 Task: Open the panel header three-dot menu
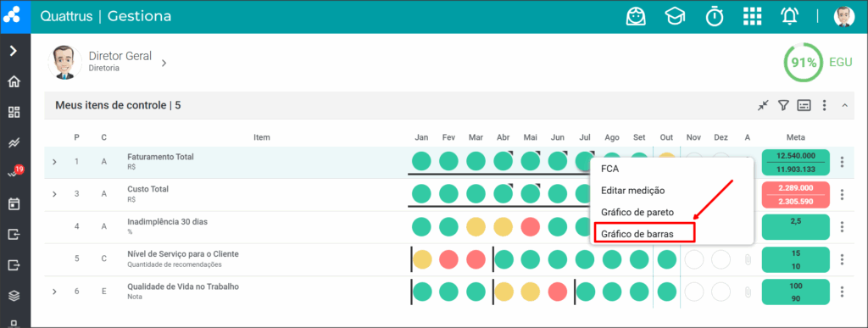click(824, 105)
